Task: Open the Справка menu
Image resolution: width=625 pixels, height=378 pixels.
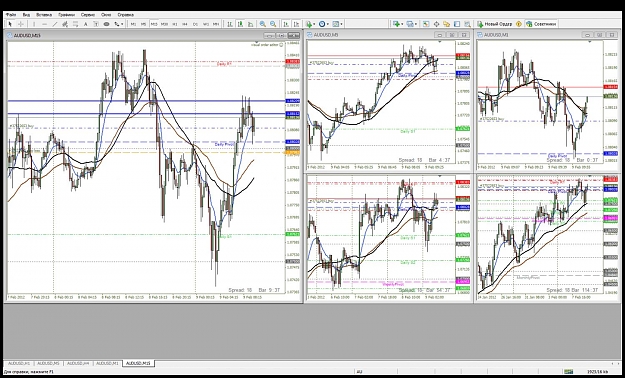Action: click(x=126, y=15)
